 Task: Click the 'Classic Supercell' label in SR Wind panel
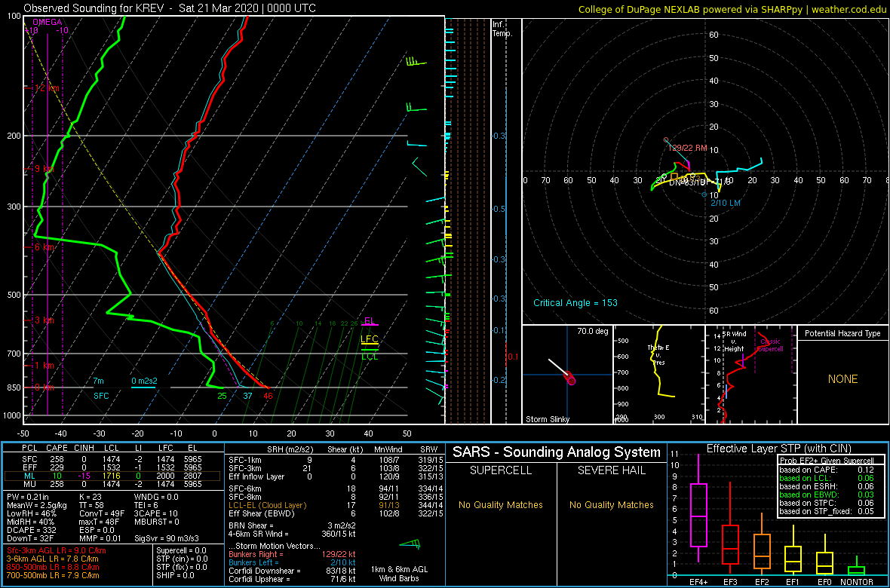click(x=769, y=346)
